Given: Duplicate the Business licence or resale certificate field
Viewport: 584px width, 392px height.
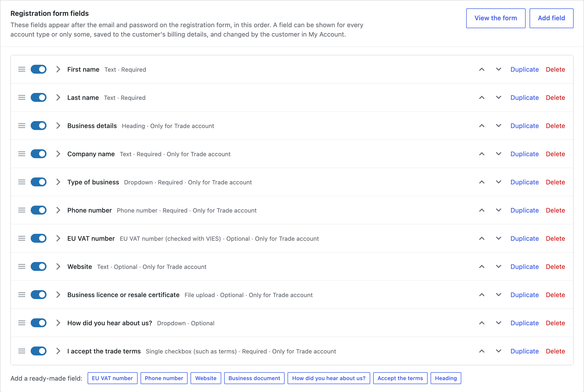Looking at the screenshot, I should [524, 295].
